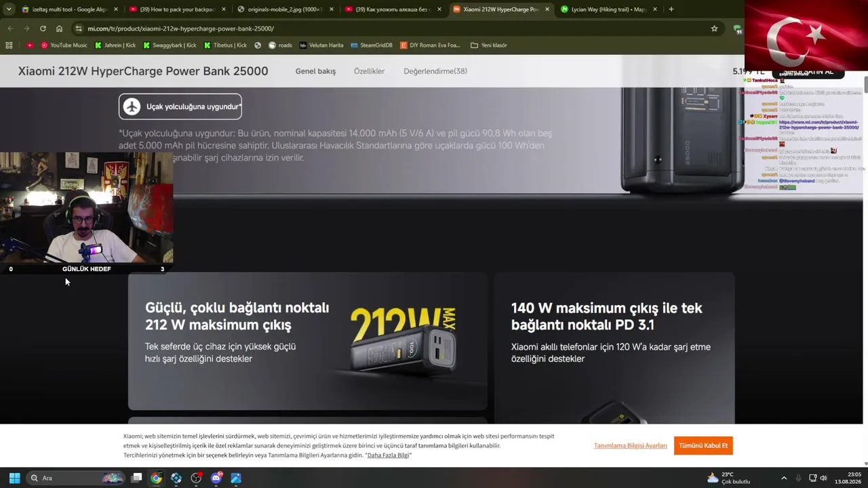Click the product title Xiaomi 212W HyperCharge
The height and width of the screenshot is (488, 868).
coord(143,71)
